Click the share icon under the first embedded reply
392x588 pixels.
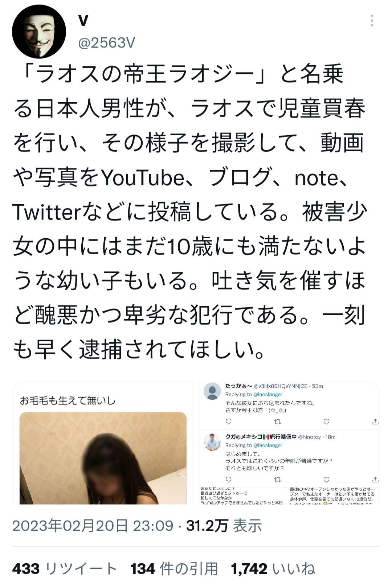coord(375,422)
